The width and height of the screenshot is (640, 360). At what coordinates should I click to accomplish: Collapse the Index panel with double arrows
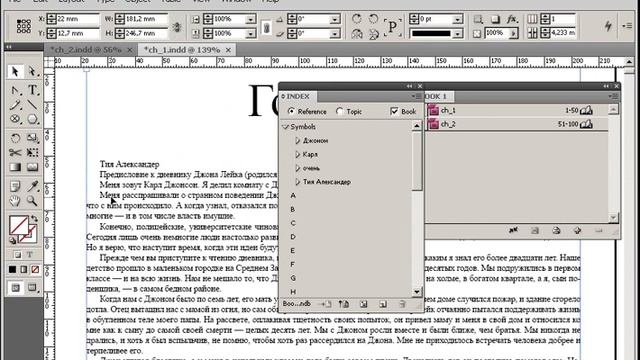pos(409,86)
